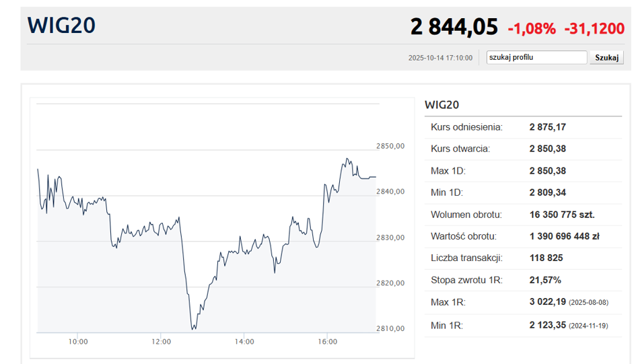The height and width of the screenshot is (364, 638).
Task: Click the 'szukaj profilu' search input field
Action: pyautogui.click(x=536, y=58)
